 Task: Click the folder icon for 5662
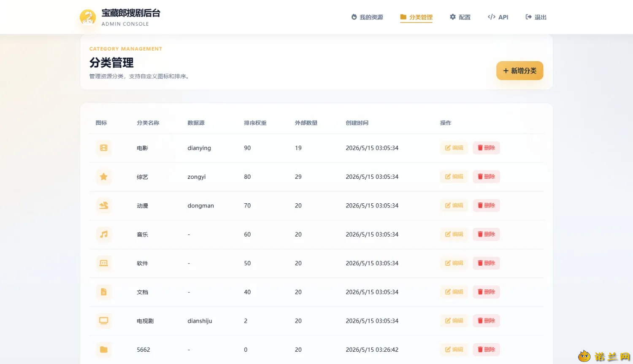tap(104, 350)
